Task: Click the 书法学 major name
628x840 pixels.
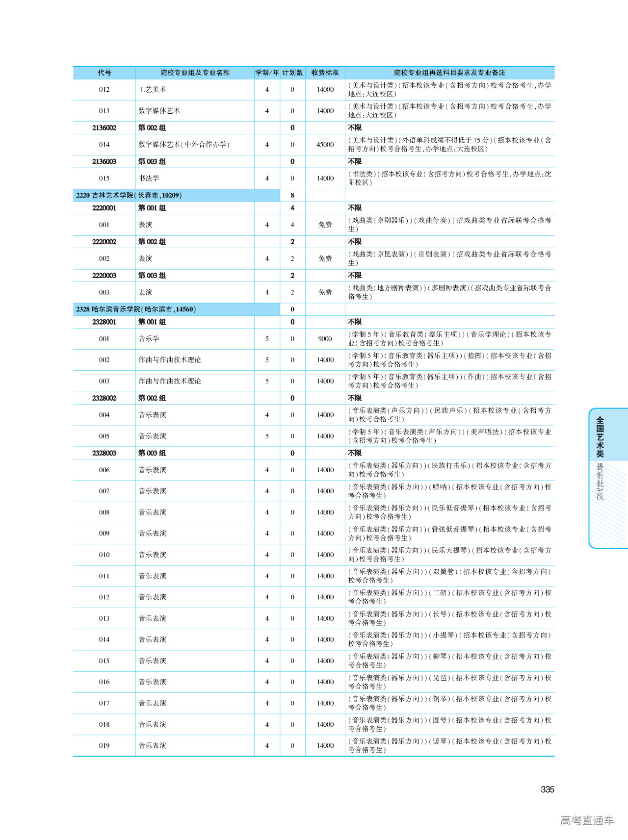Action: [149, 178]
